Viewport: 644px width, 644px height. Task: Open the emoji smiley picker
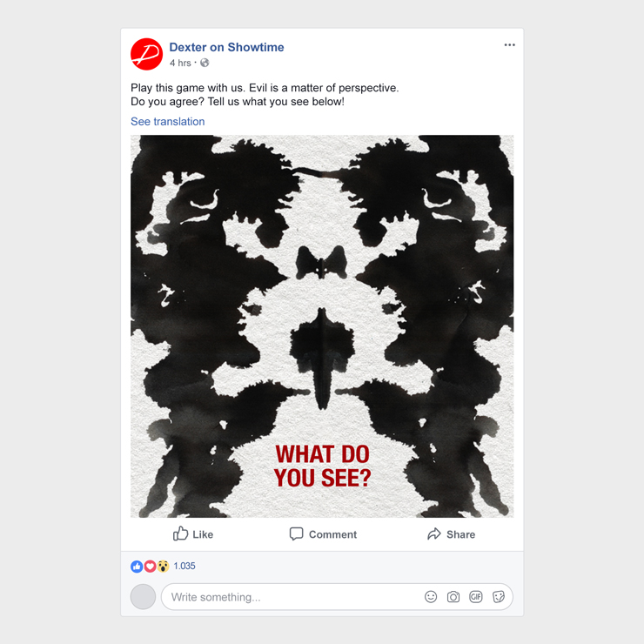431,597
